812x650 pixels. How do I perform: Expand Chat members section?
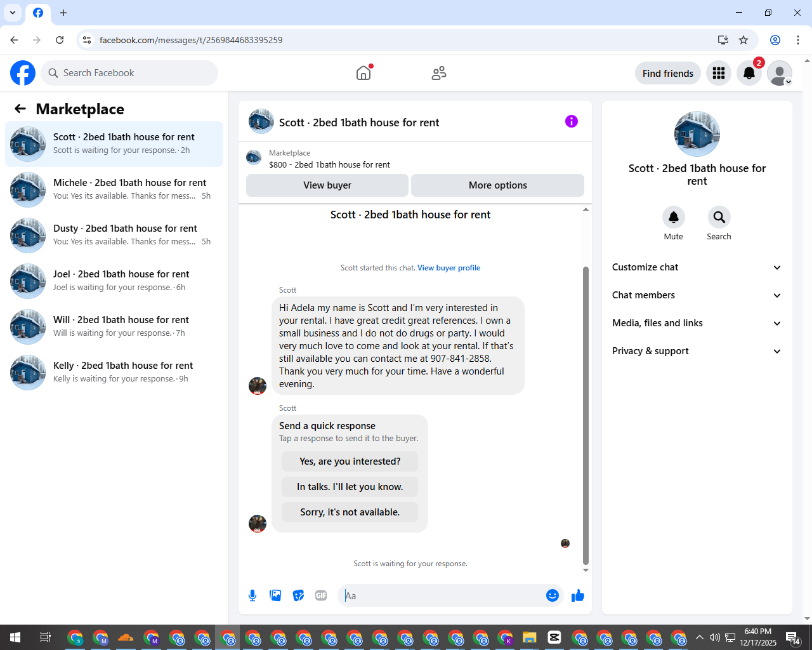click(x=697, y=295)
